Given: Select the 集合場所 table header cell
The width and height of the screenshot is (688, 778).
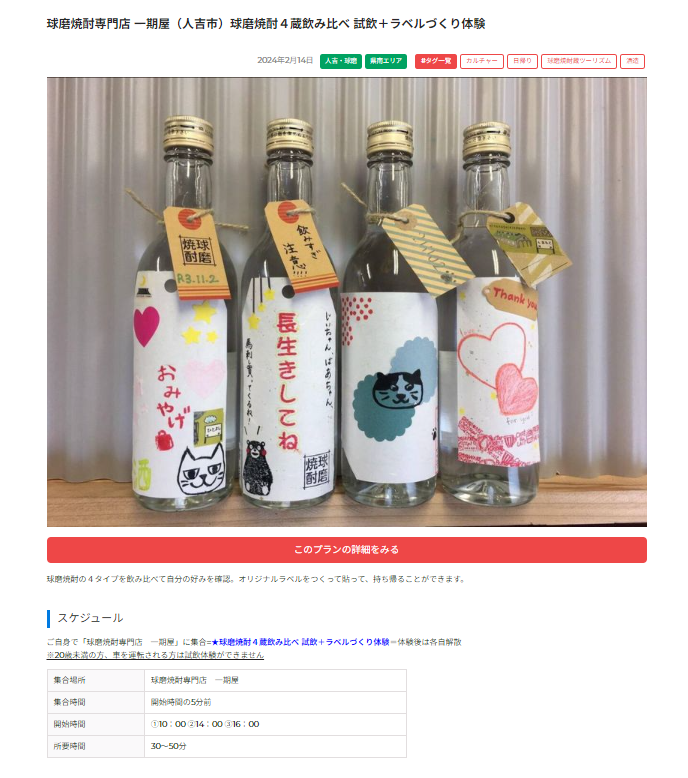Looking at the screenshot, I should (96, 680).
